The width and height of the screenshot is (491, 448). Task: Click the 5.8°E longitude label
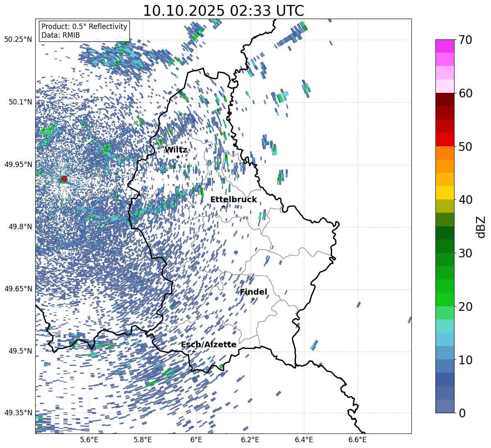click(143, 440)
